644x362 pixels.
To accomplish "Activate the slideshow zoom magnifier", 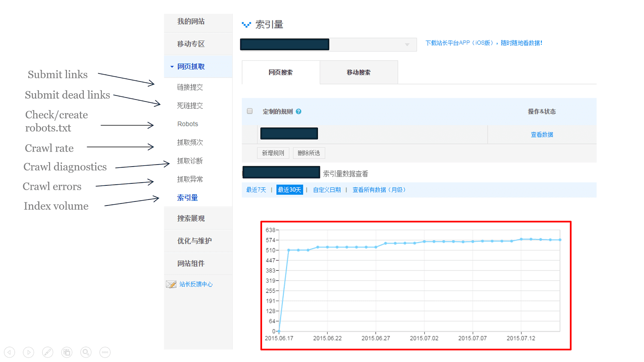I will [x=86, y=352].
